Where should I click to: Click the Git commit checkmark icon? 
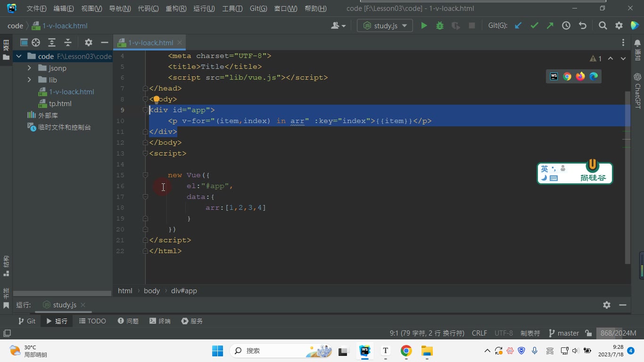click(x=534, y=26)
